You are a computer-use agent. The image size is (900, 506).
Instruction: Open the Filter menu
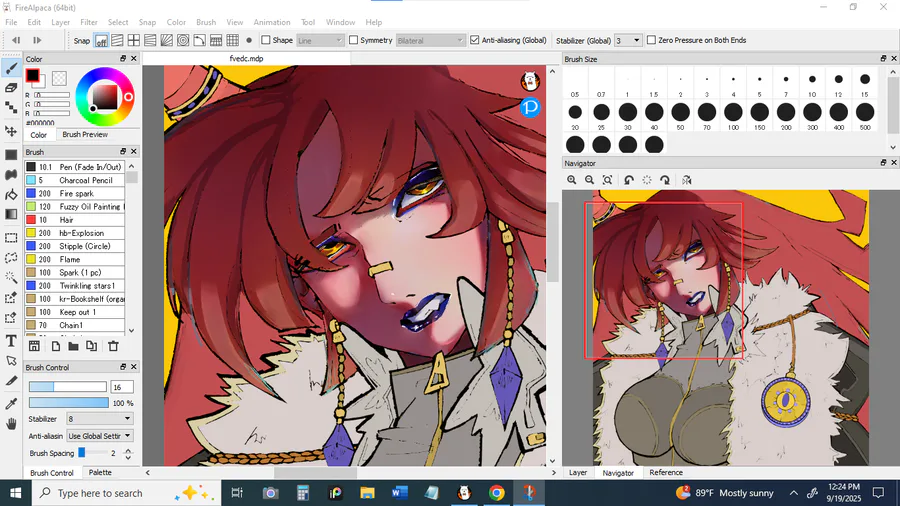pyautogui.click(x=89, y=22)
